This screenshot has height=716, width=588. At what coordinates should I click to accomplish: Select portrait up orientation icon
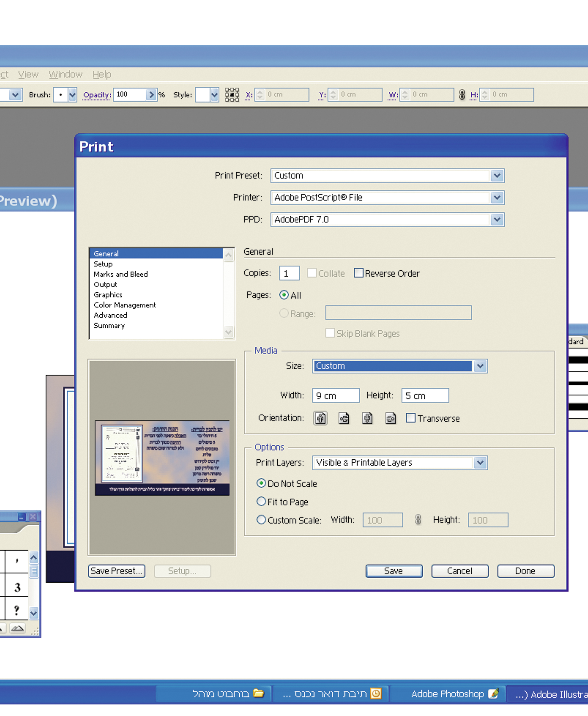[320, 418]
